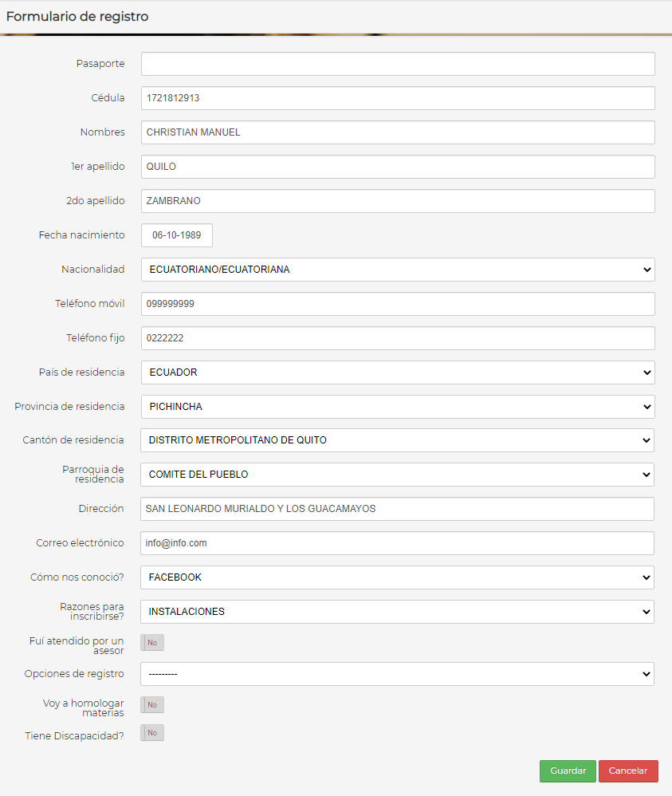Open the Parroquia de residencia dropdown
The width and height of the screenshot is (672, 796).
(397, 475)
